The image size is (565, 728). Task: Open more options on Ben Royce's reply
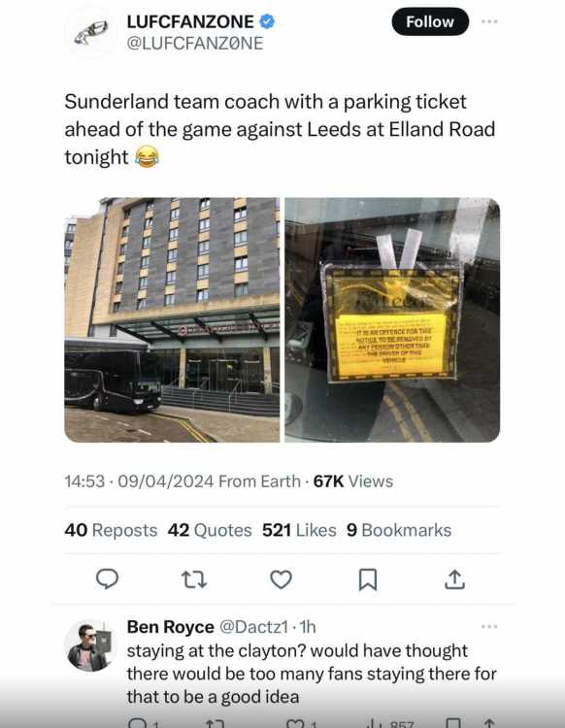(x=489, y=627)
